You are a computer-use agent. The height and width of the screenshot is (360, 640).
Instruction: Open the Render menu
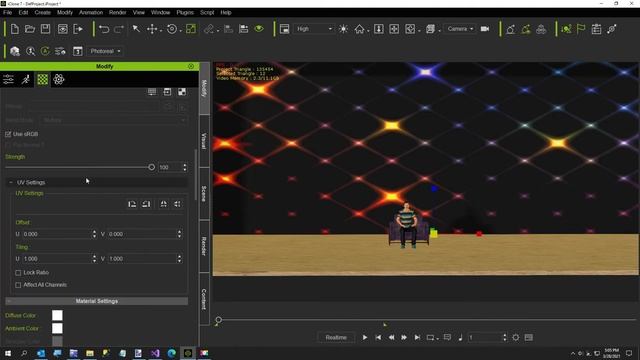coord(118,12)
